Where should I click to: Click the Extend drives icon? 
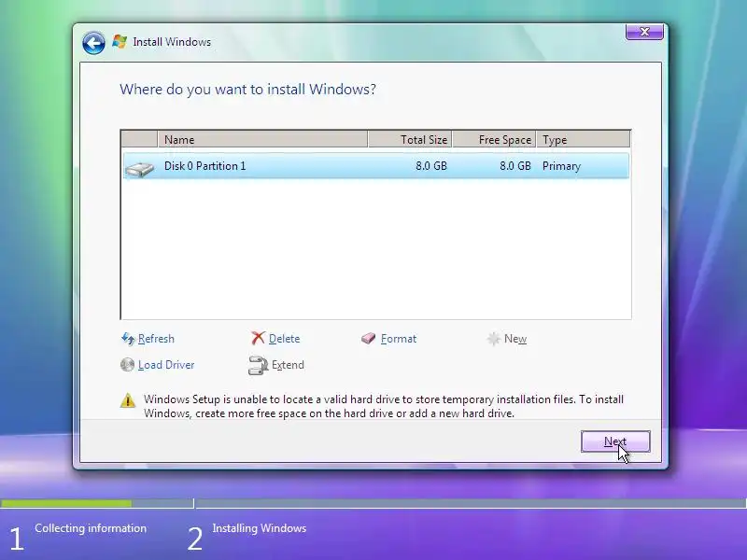(259, 365)
